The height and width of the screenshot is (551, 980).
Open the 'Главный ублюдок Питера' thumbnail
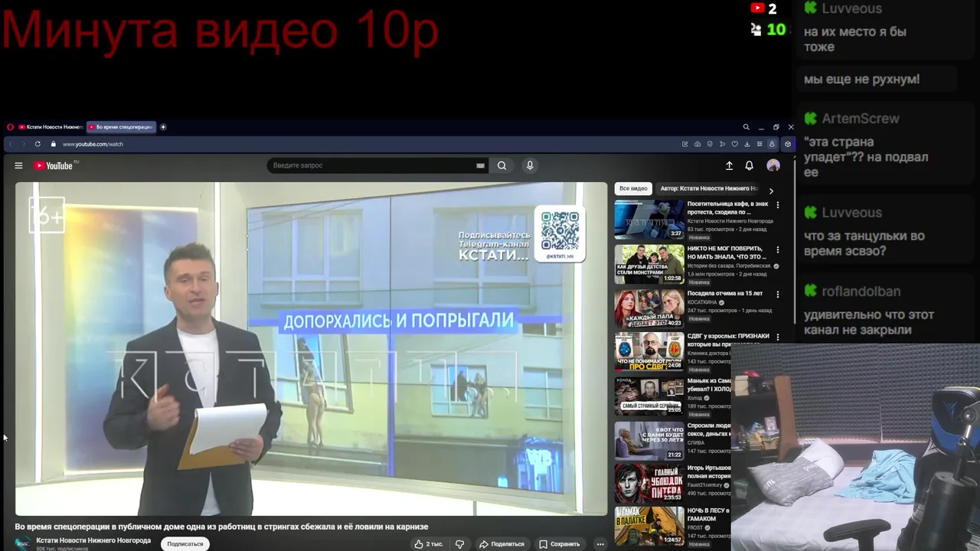tap(649, 484)
